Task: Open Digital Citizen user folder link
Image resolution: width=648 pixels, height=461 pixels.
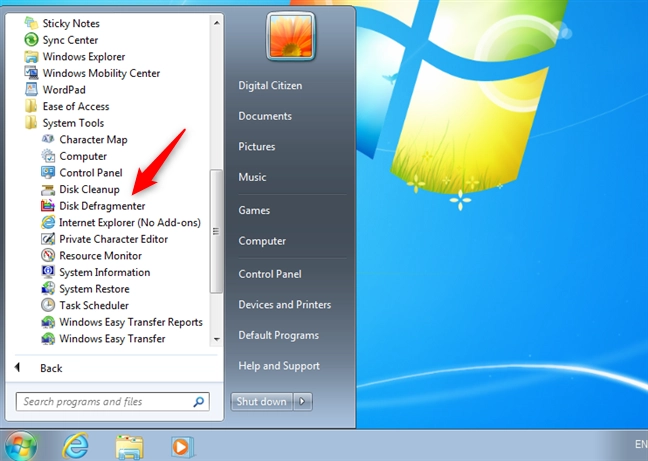Action: [x=270, y=86]
